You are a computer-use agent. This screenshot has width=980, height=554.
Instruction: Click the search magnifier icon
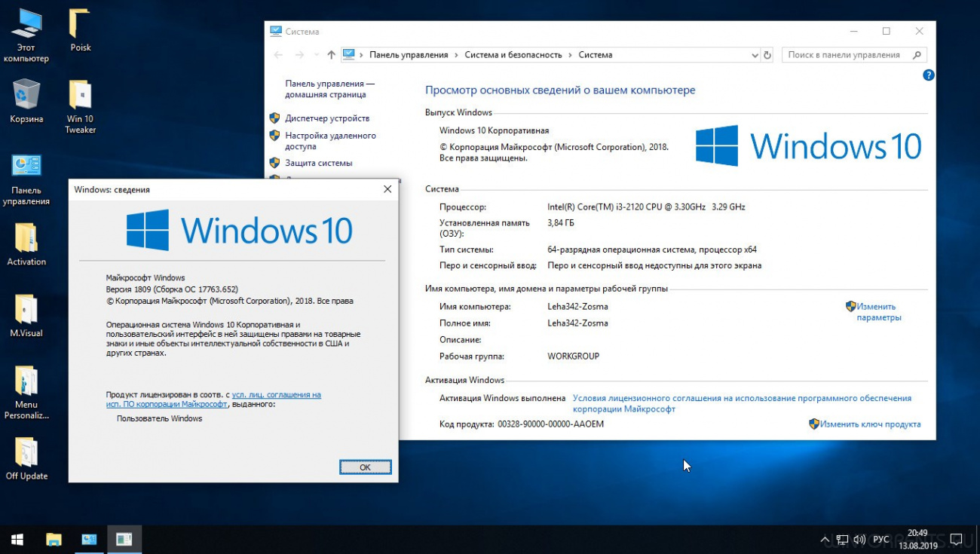click(917, 55)
